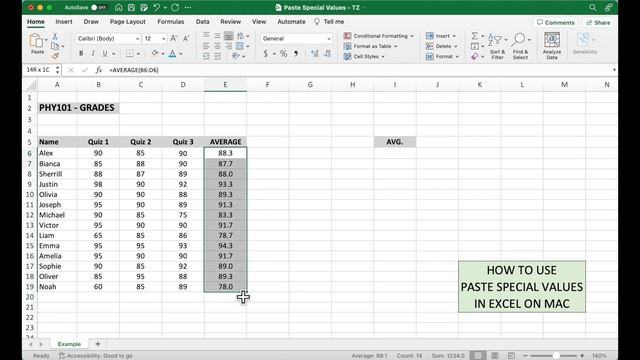Click insert function fx icon

(x=98, y=70)
